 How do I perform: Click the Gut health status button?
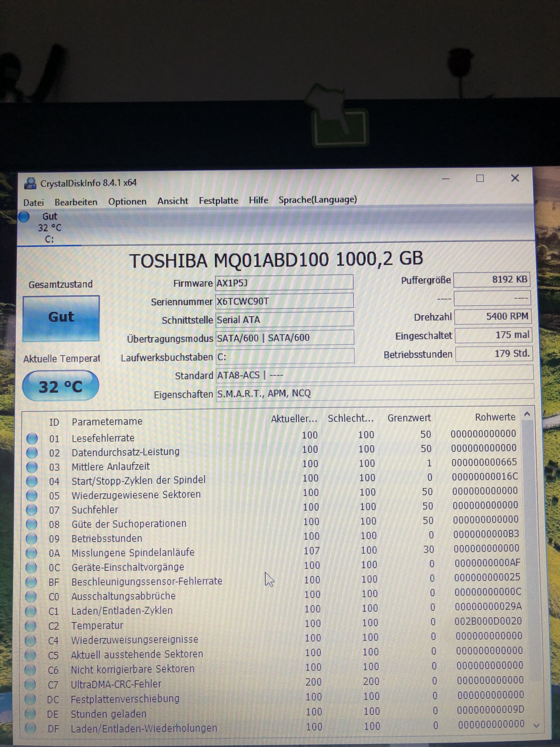pyautogui.click(x=61, y=318)
